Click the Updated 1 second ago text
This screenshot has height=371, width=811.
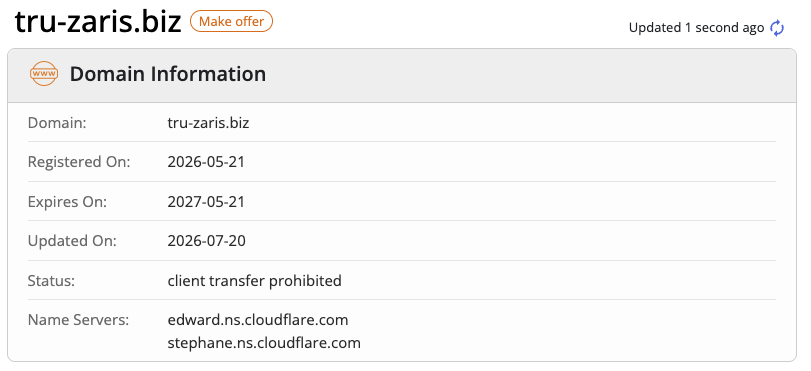[696, 28]
